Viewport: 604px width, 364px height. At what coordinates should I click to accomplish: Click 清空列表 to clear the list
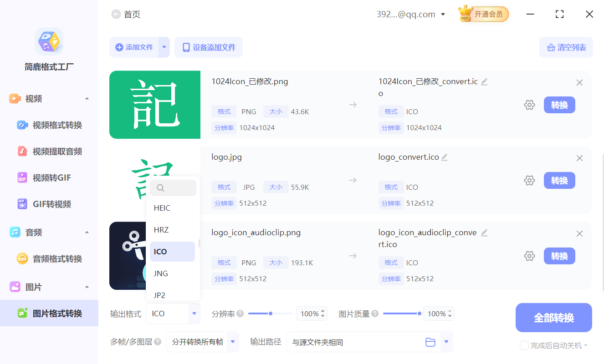[x=566, y=47]
